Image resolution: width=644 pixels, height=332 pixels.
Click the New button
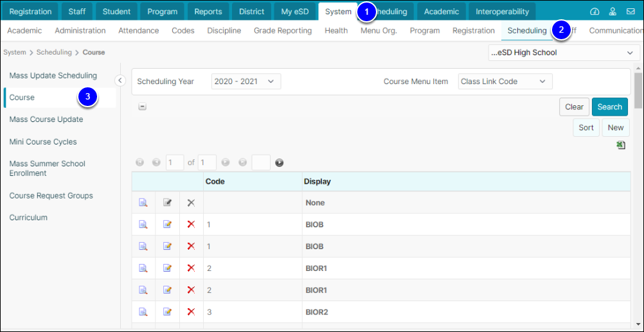[616, 128]
